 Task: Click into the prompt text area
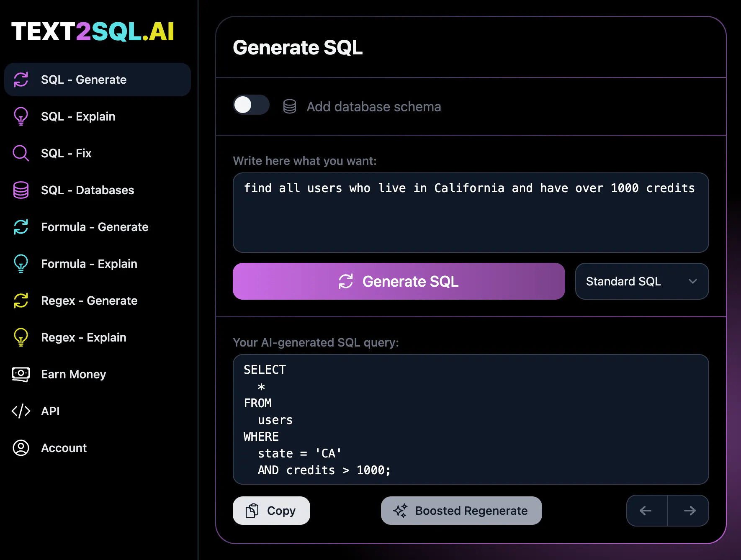[471, 213]
